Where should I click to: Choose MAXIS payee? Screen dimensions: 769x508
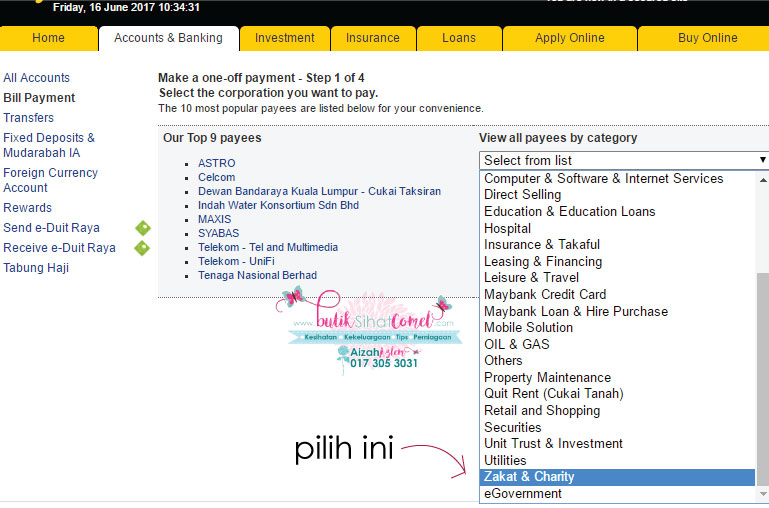click(214, 219)
